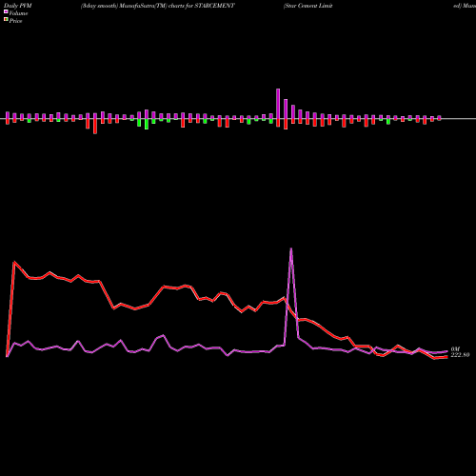Screen dimensions: 476x476
Task: Click the 222.80 price end label
Action: [x=460, y=355]
